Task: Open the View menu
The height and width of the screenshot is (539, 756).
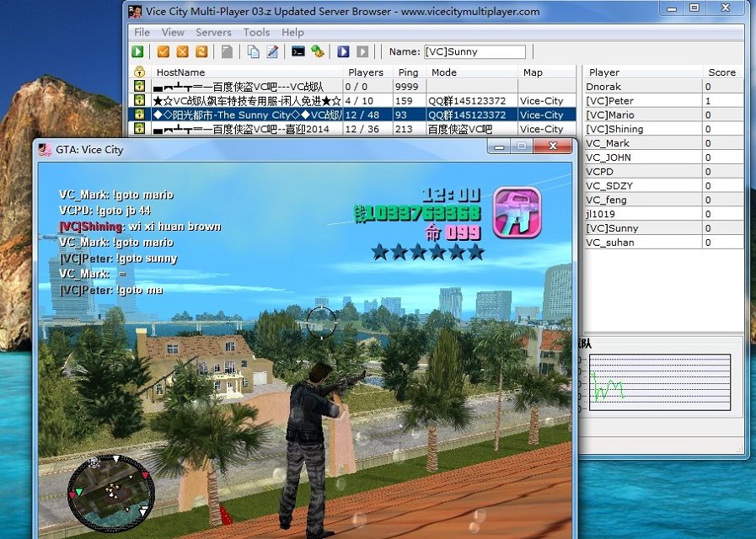Action: [173, 32]
